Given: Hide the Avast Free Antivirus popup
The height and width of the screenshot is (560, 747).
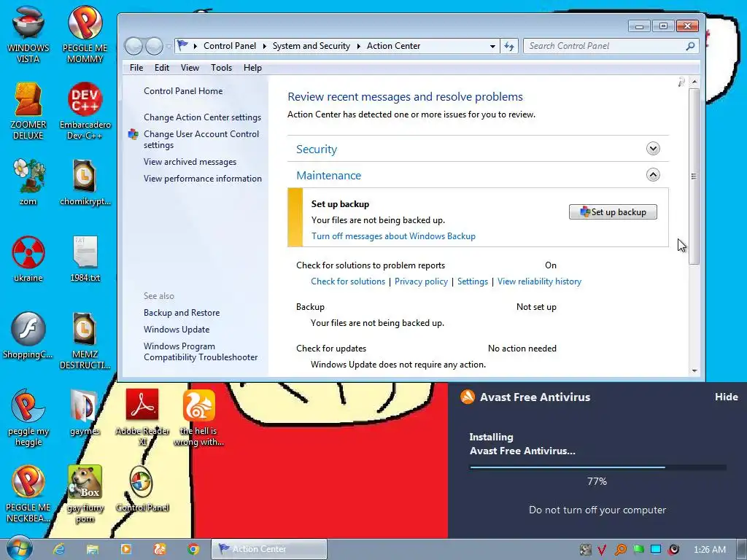Looking at the screenshot, I should click(x=726, y=397).
